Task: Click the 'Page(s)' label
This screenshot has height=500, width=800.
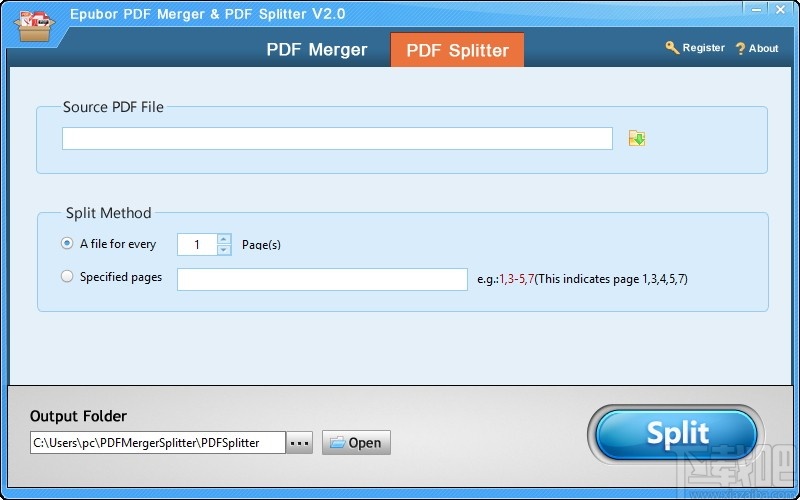Action: point(261,245)
